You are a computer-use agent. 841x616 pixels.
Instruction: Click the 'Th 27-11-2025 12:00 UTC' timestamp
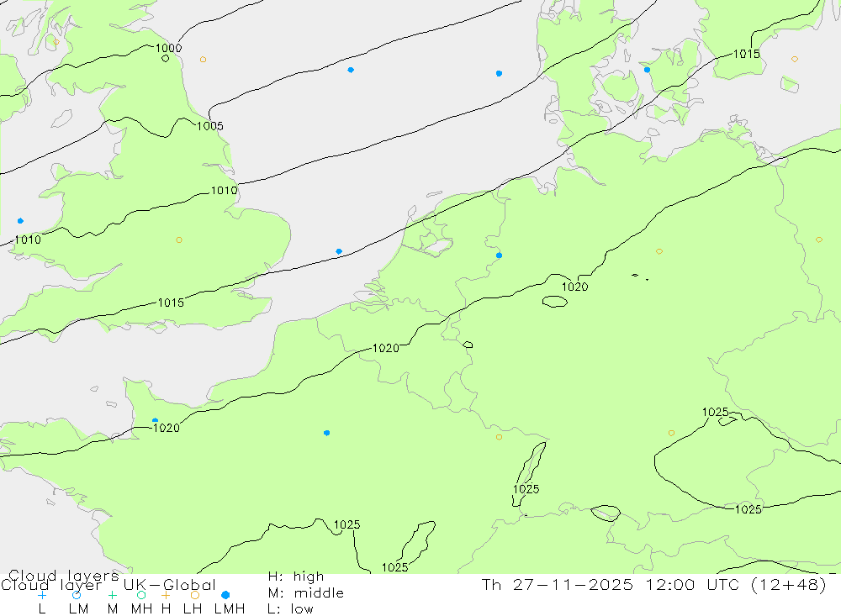click(612, 584)
